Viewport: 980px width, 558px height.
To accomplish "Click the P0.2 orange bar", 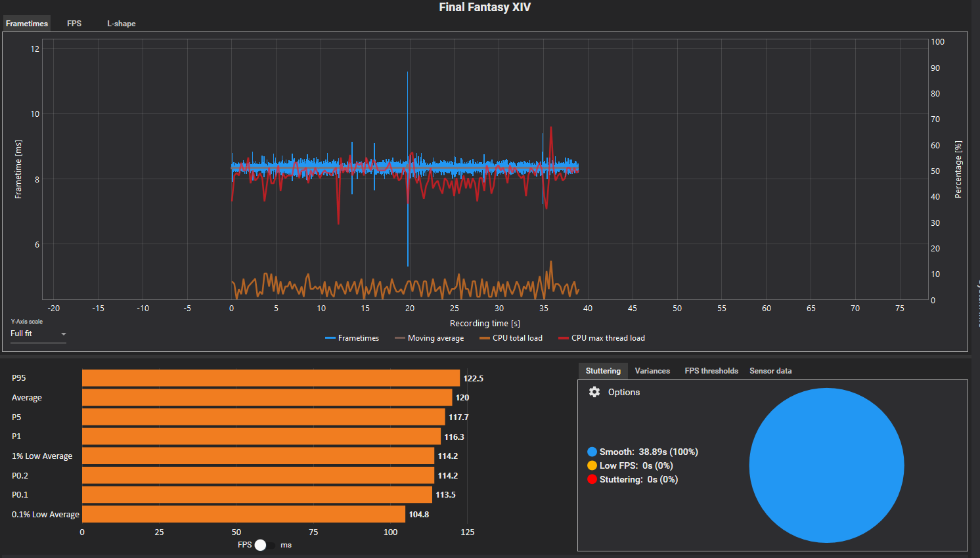I will point(258,475).
